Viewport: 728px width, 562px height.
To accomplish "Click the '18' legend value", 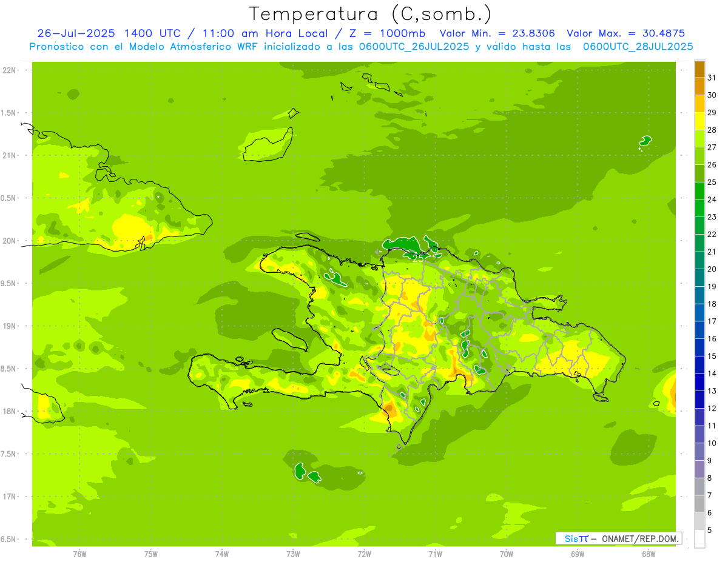I will pyautogui.click(x=712, y=304).
